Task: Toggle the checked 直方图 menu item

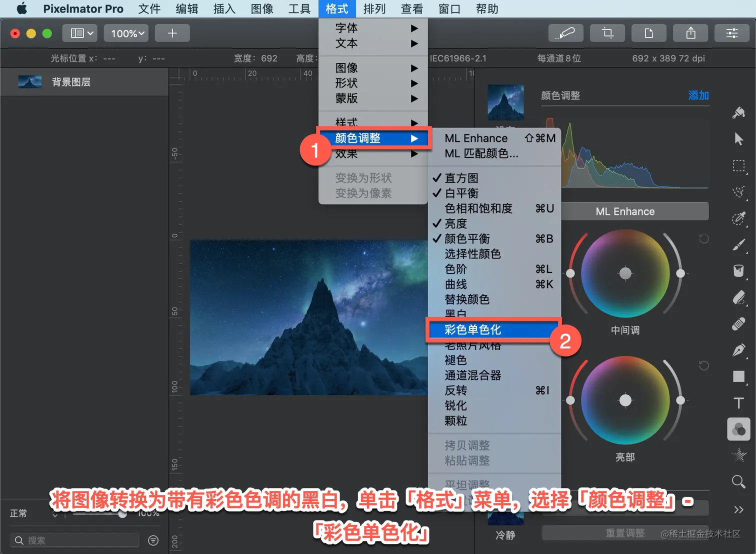Action: pos(494,178)
